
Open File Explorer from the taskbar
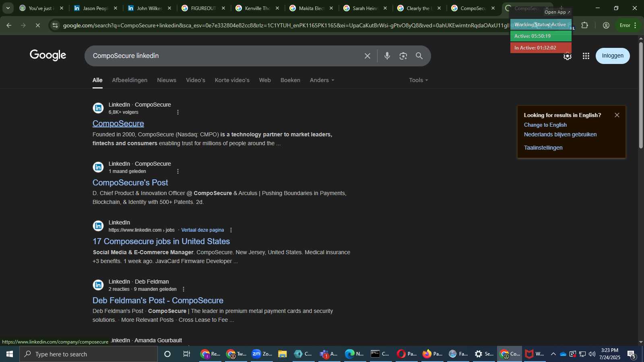[283, 354]
